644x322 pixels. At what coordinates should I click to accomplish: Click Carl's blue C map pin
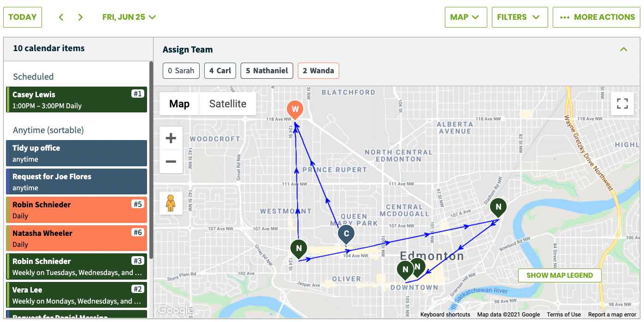[346, 234]
